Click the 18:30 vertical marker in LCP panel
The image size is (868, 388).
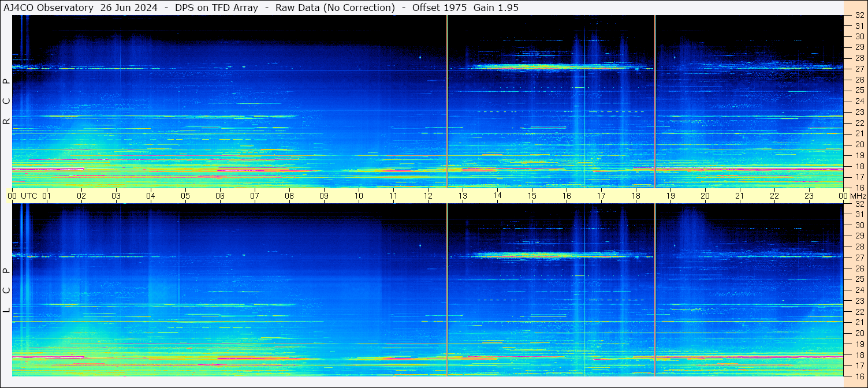tap(655, 290)
